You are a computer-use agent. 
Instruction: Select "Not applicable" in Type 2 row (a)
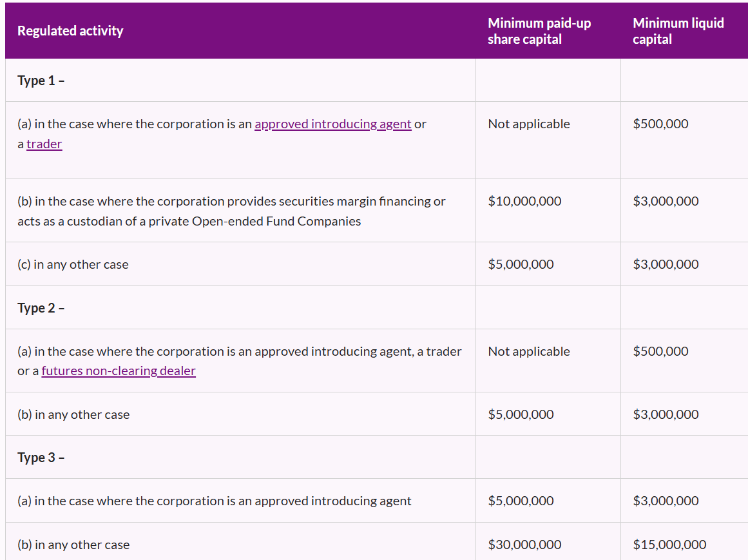click(529, 351)
